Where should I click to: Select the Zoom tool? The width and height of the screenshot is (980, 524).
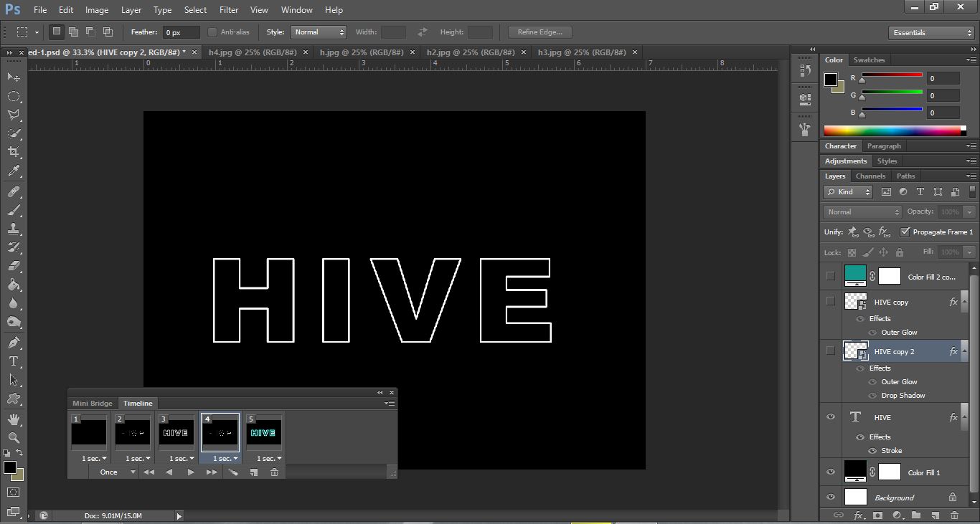coord(14,437)
